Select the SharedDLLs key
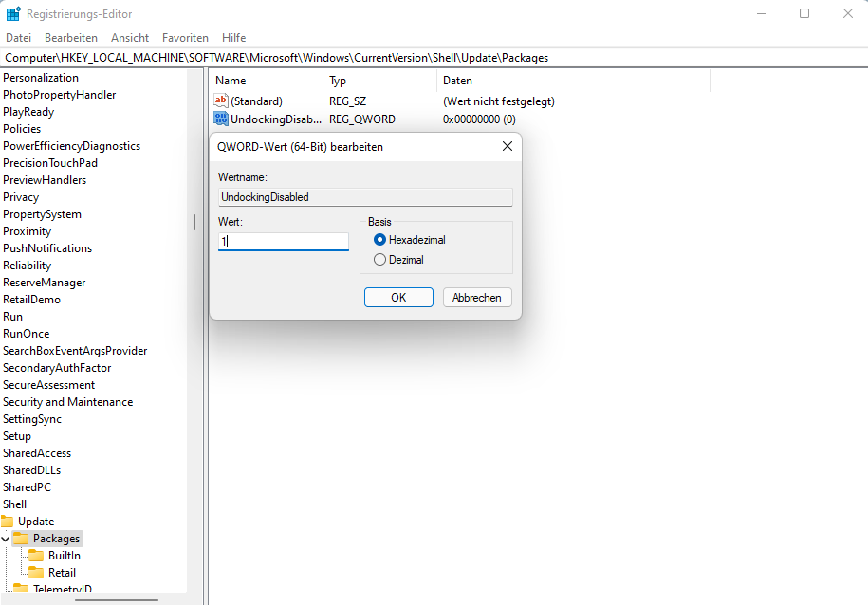 pyautogui.click(x=31, y=470)
